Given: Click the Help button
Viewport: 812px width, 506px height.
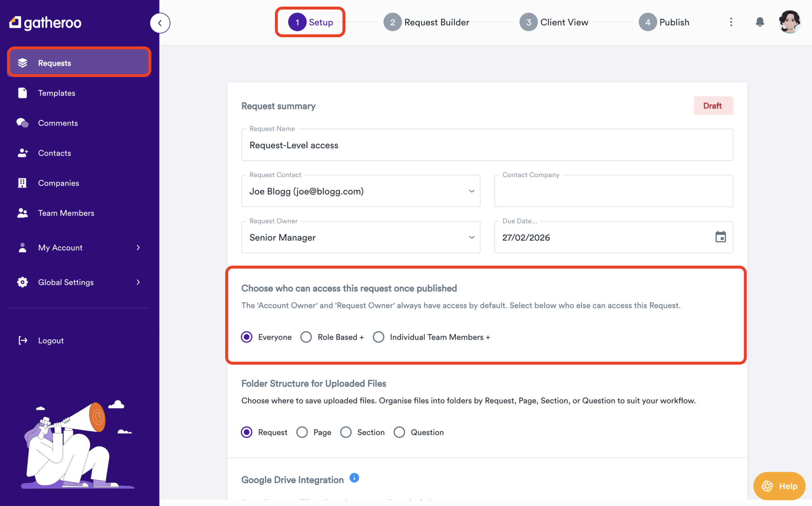Looking at the screenshot, I should pyautogui.click(x=778, y=486).
